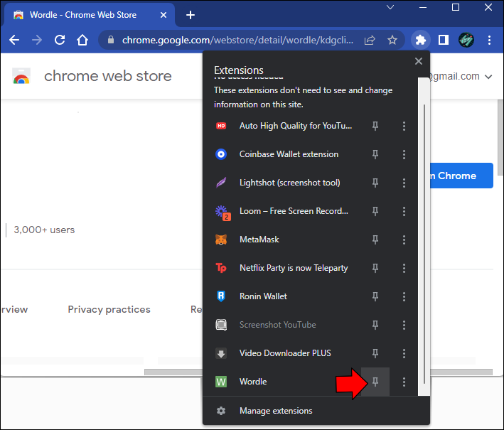Select Video Downloader PLUS in list

(x=284, y=353)
